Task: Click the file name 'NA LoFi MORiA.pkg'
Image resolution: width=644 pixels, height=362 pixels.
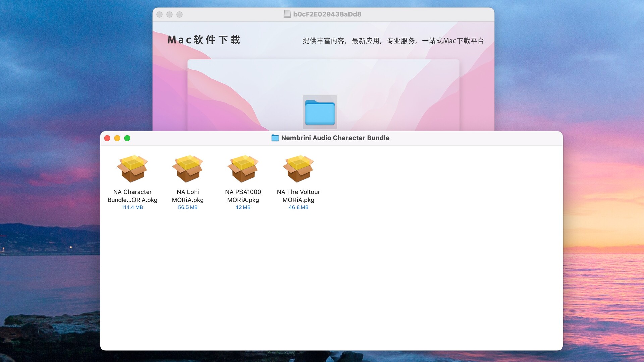Action: tap(187, 196)
